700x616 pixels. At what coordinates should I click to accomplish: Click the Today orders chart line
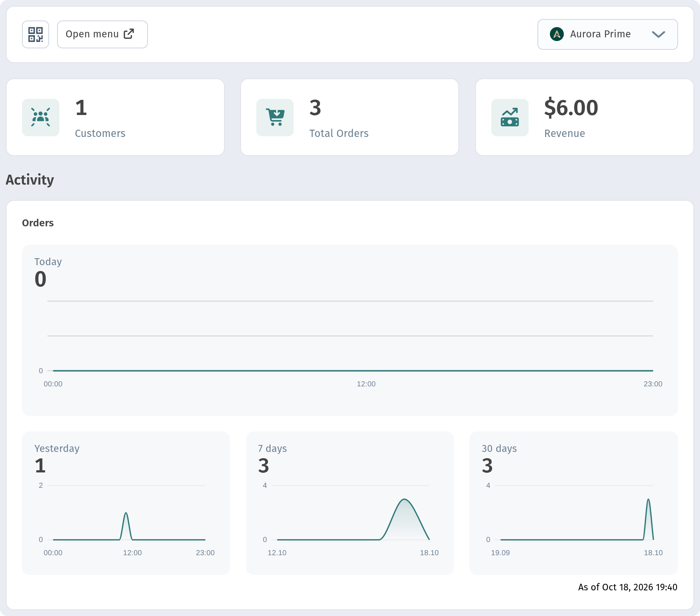click(x=353, y=371)
